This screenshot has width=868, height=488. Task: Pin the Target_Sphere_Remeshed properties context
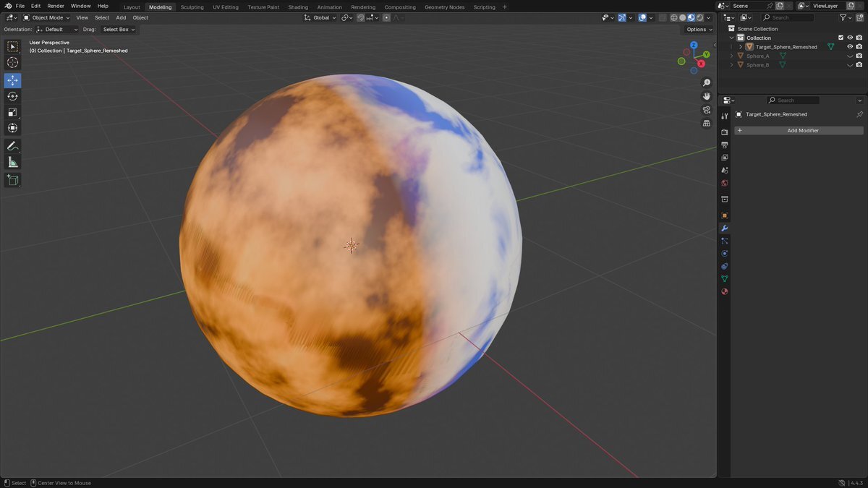(x=859, y=114)
